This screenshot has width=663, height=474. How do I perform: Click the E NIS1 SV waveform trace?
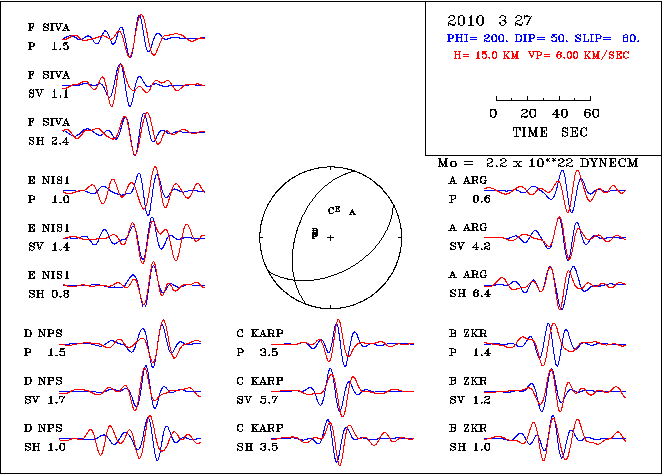134,239
